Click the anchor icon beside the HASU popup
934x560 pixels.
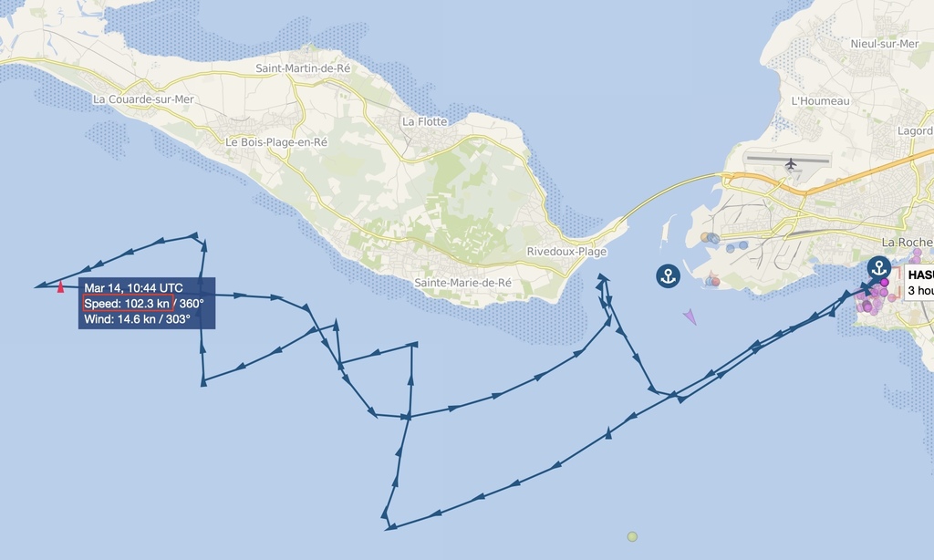[878, 267]
